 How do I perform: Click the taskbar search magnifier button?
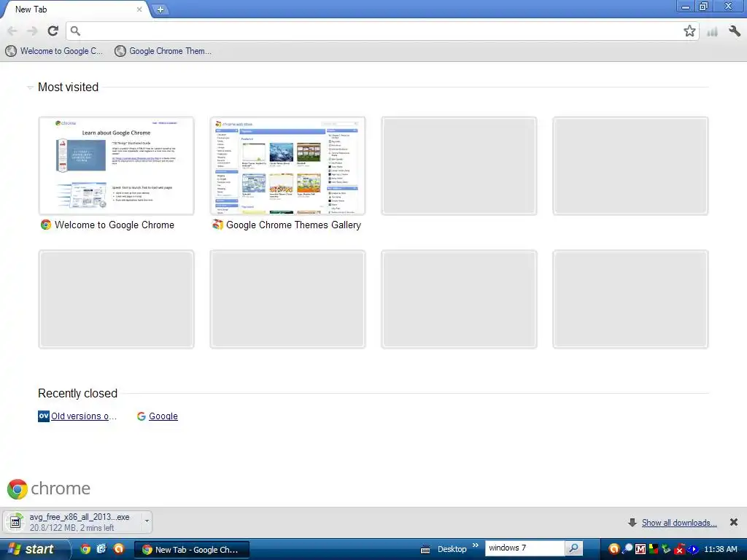click(x=574, y=548)
